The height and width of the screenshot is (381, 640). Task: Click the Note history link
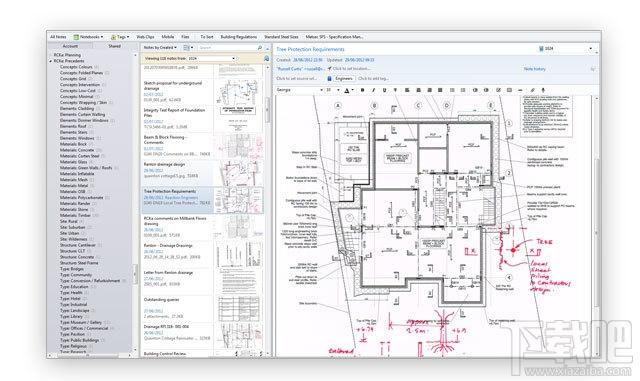[534, 69]
